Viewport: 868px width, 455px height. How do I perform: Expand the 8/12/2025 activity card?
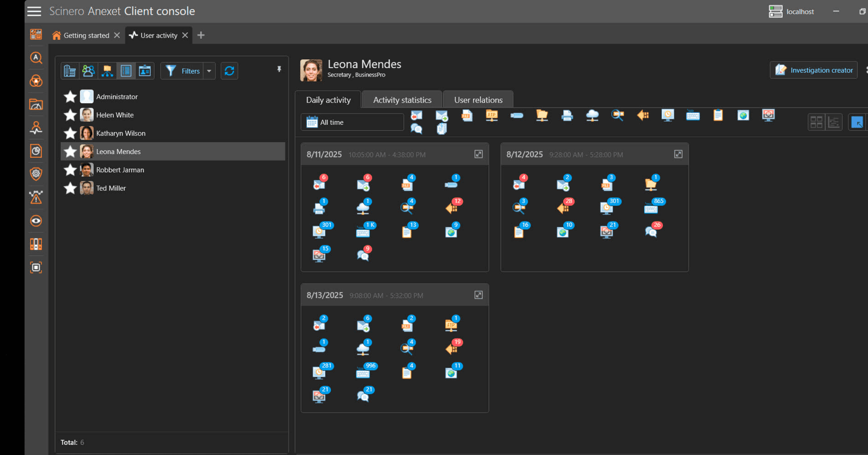(x=678, y=154)
